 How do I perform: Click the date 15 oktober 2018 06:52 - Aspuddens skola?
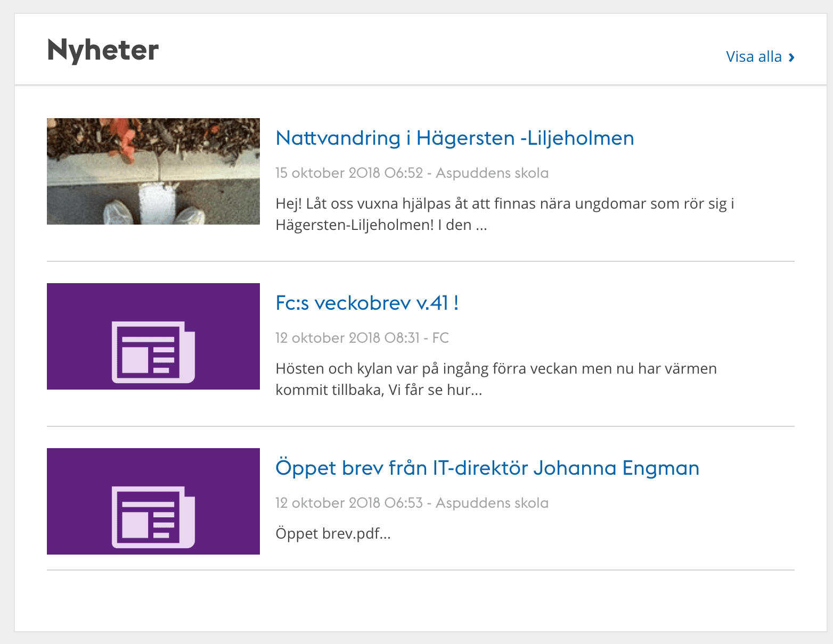coord(412,173)
